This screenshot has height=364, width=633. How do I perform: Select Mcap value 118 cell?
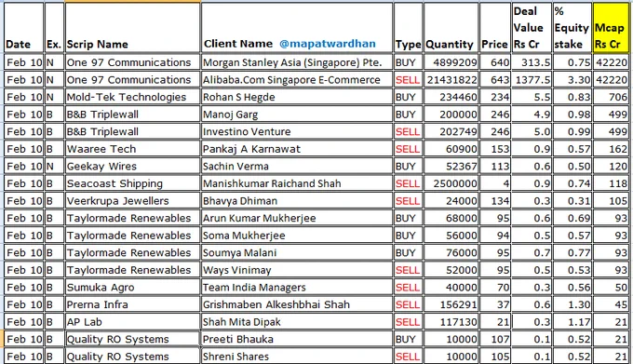coord(611,184)
